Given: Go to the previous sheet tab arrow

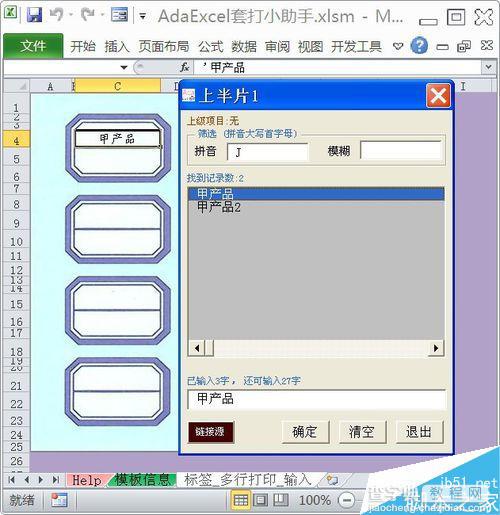Looking at the screenshot, I should [27, 480].
